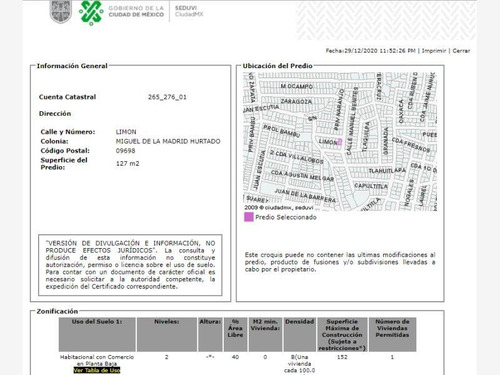Click the Información General section title
The image size is (500, 375).
[x=72, y=66]
